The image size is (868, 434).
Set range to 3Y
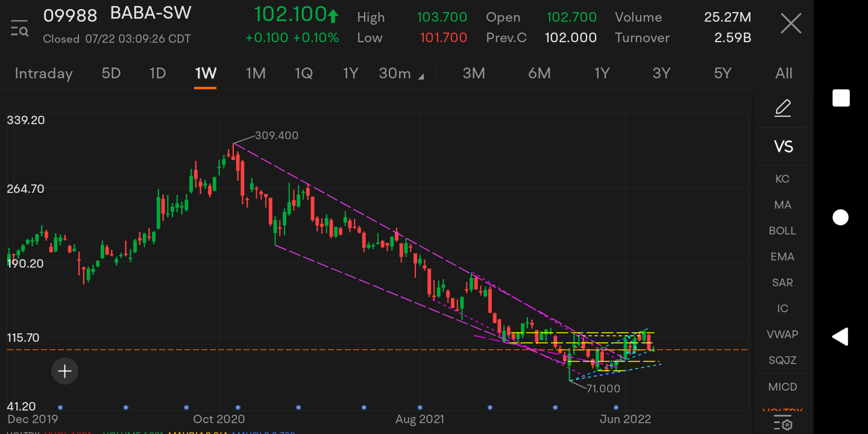tap(661, 74)
